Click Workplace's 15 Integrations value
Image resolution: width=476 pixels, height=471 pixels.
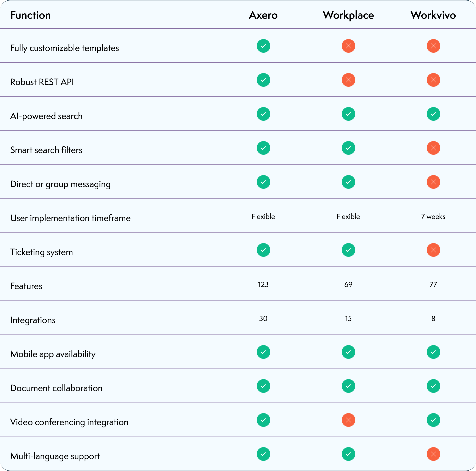click(x=348, y=318)
